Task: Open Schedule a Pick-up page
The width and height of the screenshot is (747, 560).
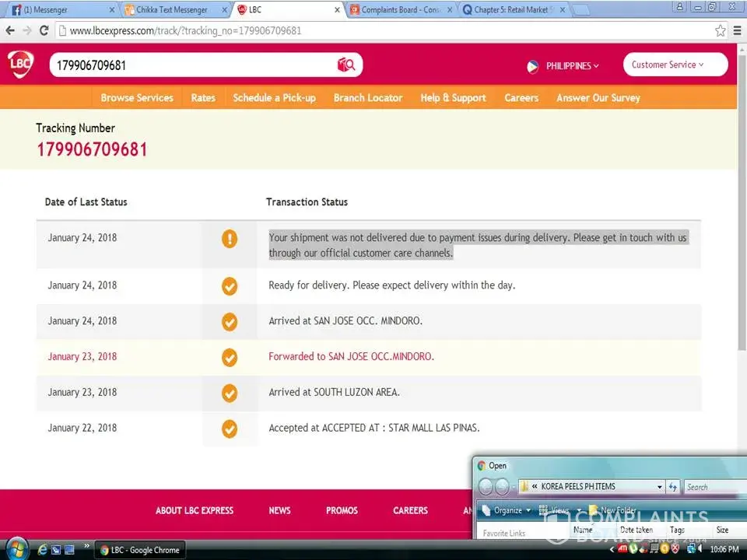Action: (x=274, y=98)
